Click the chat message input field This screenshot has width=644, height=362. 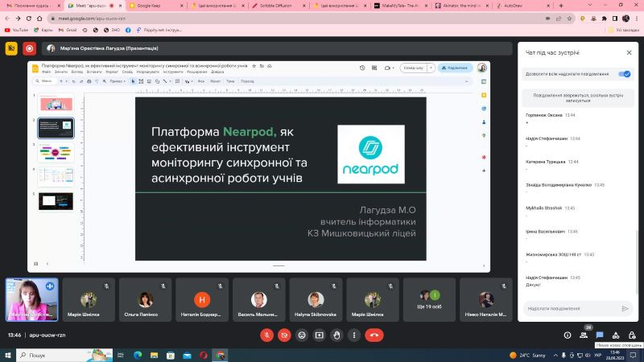tap(572, 308)
